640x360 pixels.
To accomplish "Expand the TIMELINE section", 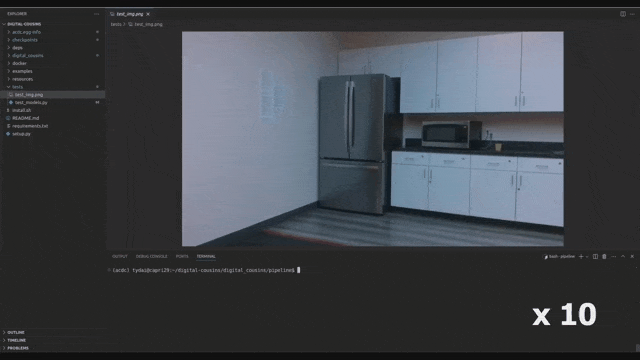I will pos(16,340).
